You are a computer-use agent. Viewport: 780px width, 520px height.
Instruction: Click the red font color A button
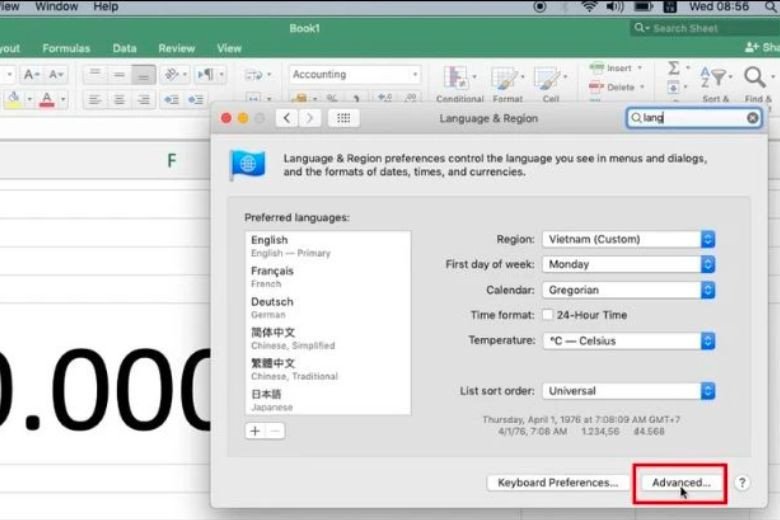click(47, 100)
